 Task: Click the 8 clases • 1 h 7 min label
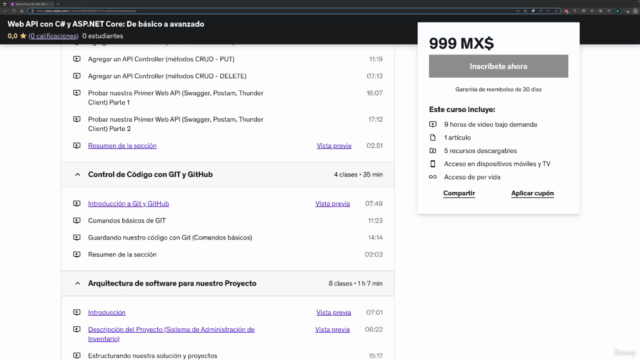click(x=356, y=283)
